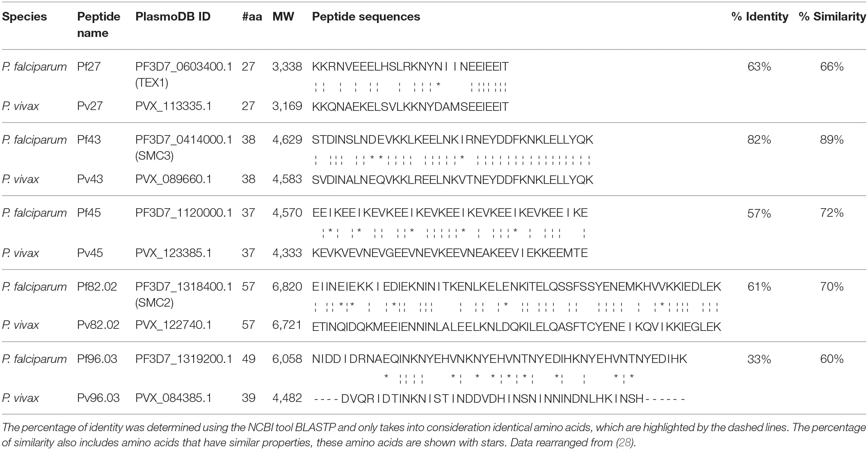868x450 pixels.
Task: Click the PVX_084385.1 ID cell
Action: pyautogui.click(x=174, y=398)
